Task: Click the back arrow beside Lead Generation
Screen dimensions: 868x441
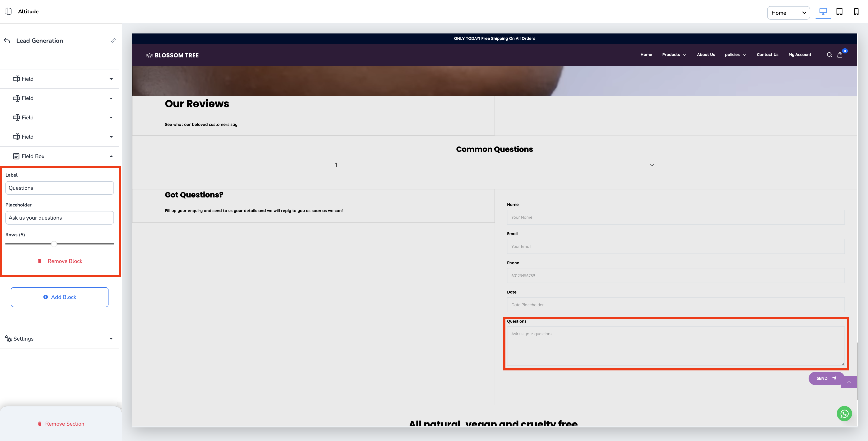Action: click(x=7, y=40)
